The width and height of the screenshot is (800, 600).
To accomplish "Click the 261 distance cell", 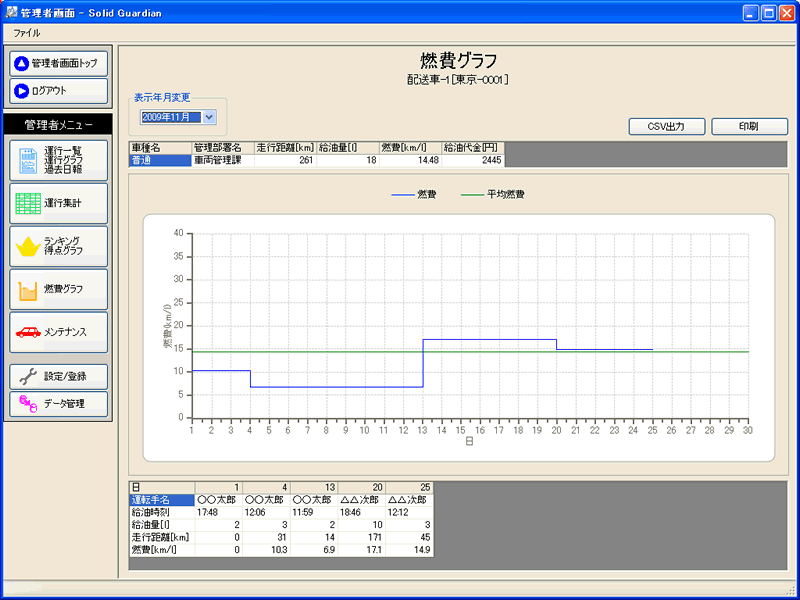I will 285,160.
